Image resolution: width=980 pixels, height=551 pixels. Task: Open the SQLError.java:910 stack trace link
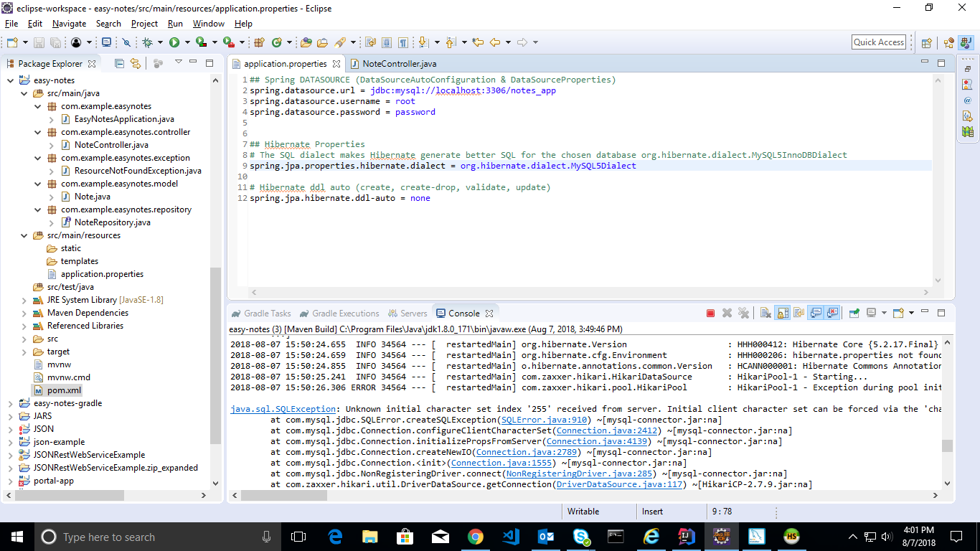point(545,420)
